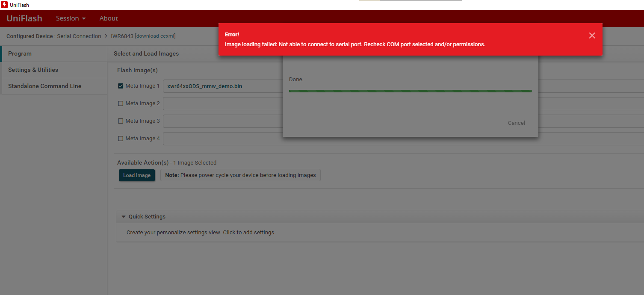Click Cancel in the progress dialog
The height and width of the screenshot is (295, 644).
516,123
